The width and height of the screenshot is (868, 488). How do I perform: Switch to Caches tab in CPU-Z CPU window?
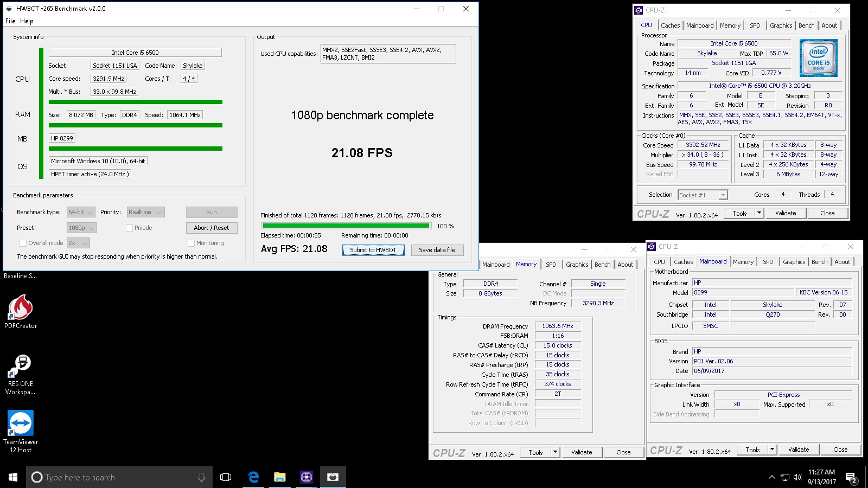click(670, 25)
